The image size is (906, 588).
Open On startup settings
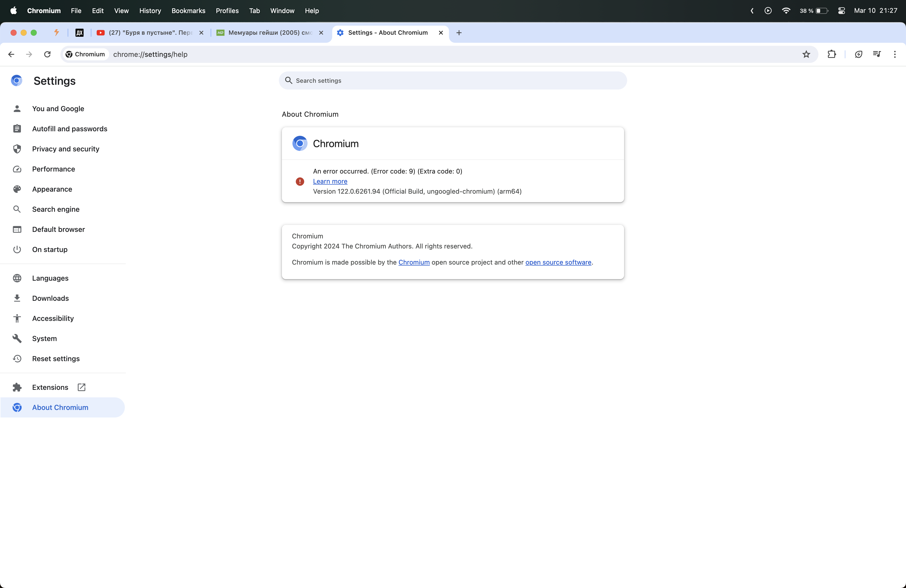coord(63,250)
